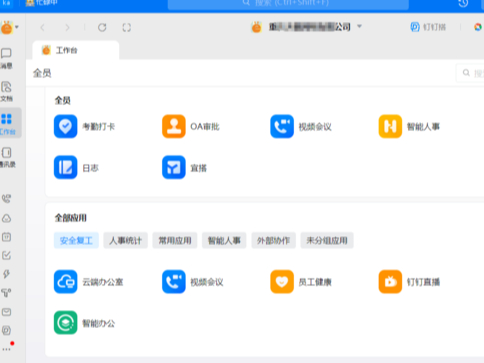484x363 pixels.
Task: Focus the top global search bar
Action: point(288,4)
